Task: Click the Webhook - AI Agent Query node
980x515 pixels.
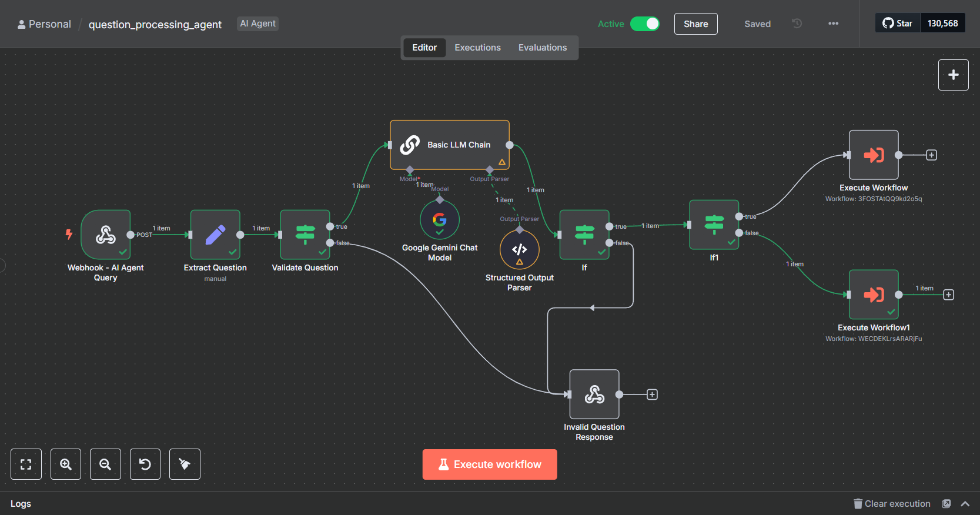Action: coord(106,235)
